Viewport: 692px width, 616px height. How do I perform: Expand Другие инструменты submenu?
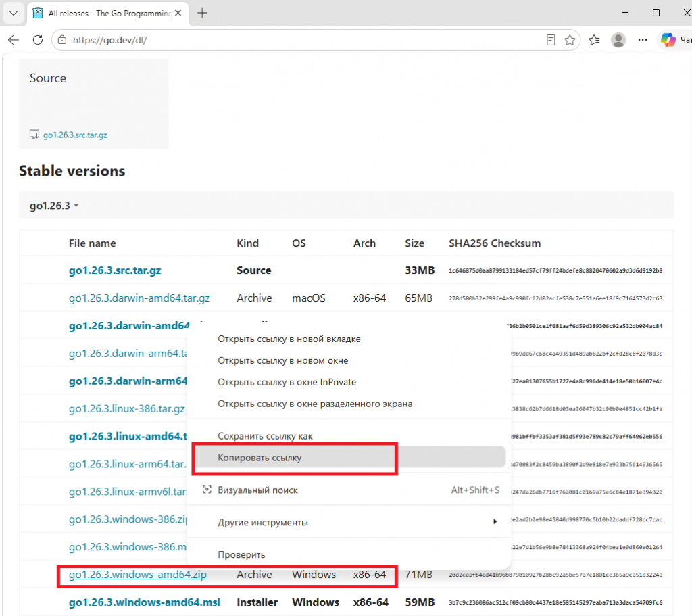click(x=349, y=522)
